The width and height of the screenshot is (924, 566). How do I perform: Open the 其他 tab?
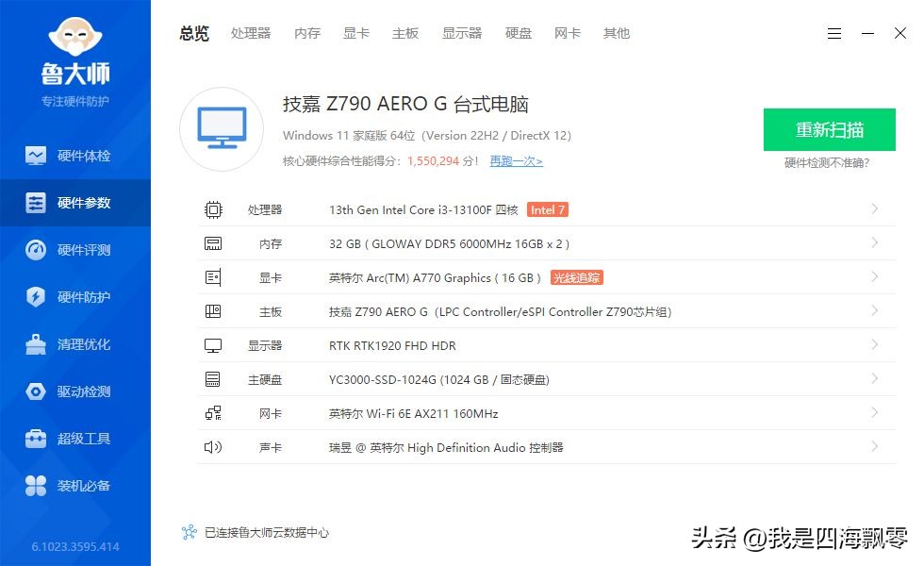[616, 33]
